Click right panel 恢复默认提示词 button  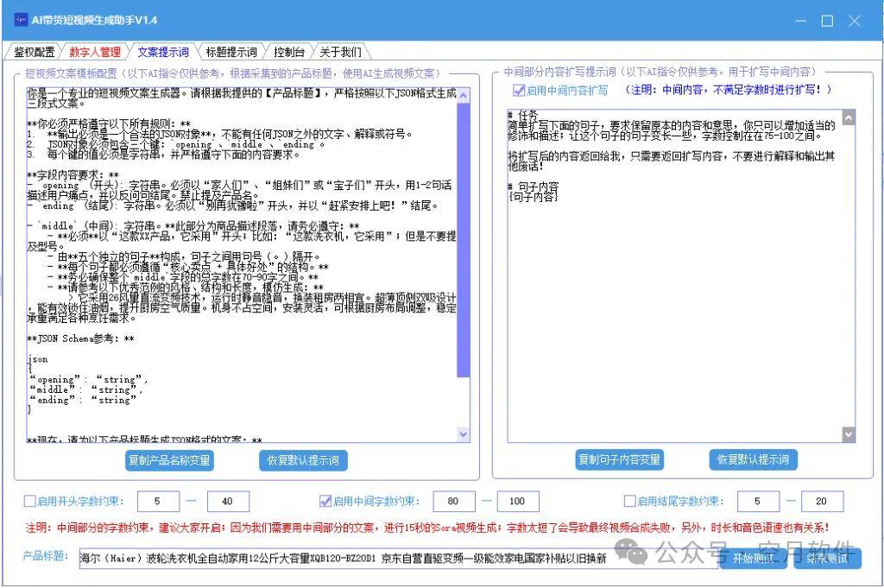pyautogui.click(x=753, y=459)
